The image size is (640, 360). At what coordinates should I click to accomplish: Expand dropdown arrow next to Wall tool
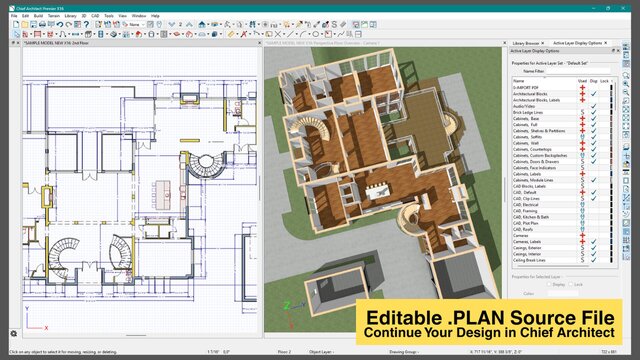coord(31,34)
